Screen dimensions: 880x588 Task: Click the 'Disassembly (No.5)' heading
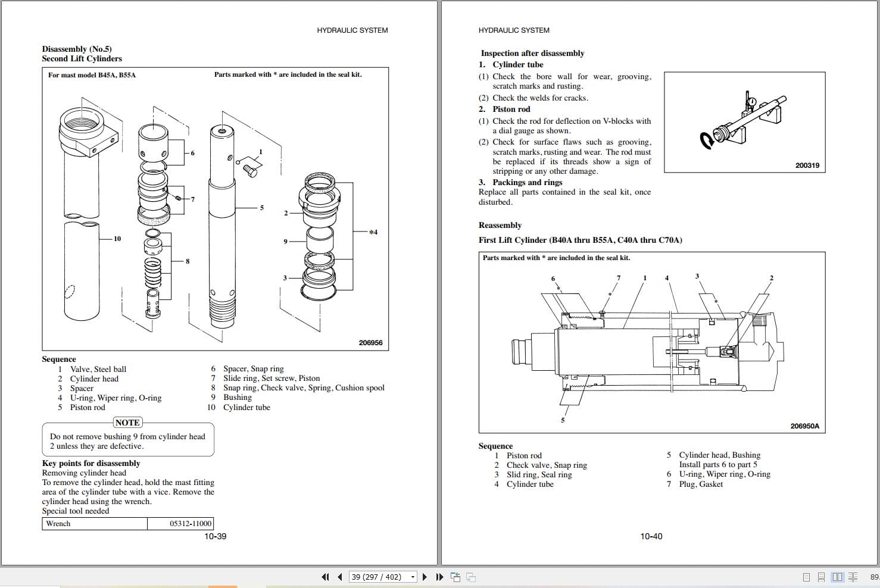tap(77, 49)
